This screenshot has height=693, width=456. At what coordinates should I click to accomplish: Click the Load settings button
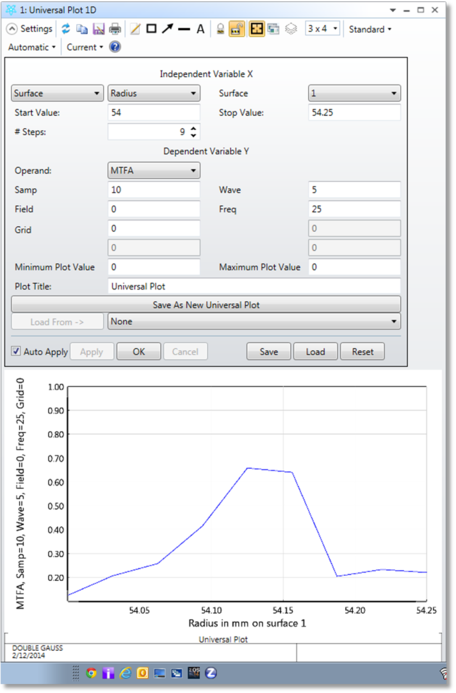coord(315,352)
